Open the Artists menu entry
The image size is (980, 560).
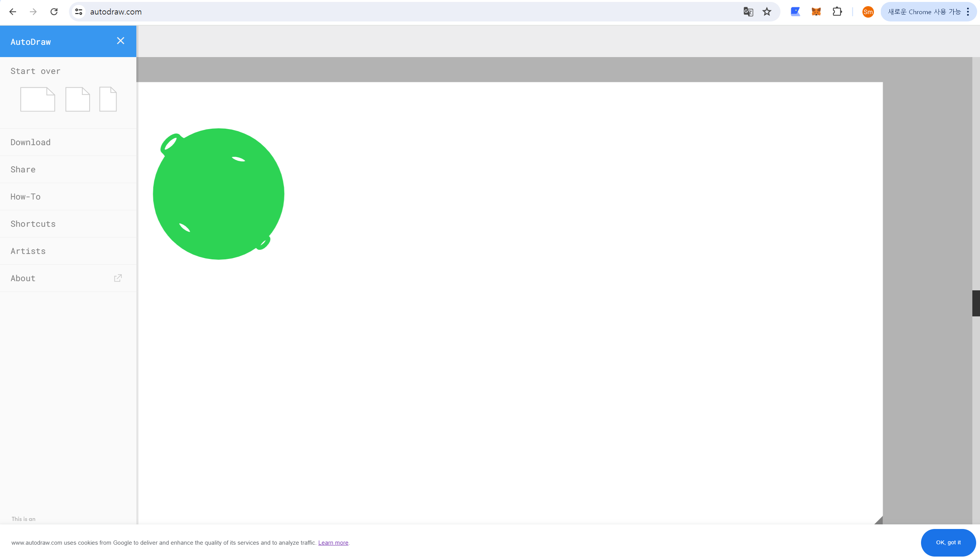28,251
